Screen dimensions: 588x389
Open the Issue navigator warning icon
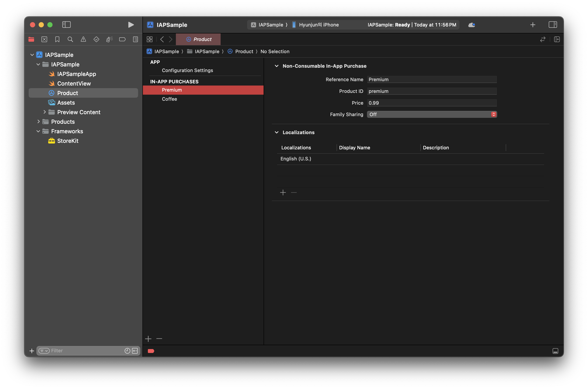(83, 40)
